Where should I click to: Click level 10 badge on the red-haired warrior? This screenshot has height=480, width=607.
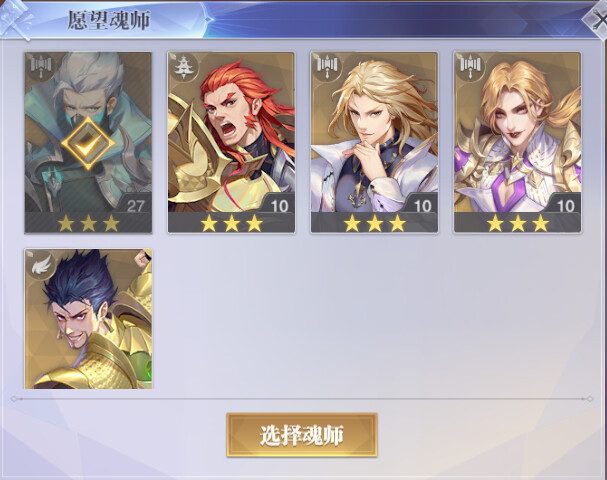pos(279,205)
